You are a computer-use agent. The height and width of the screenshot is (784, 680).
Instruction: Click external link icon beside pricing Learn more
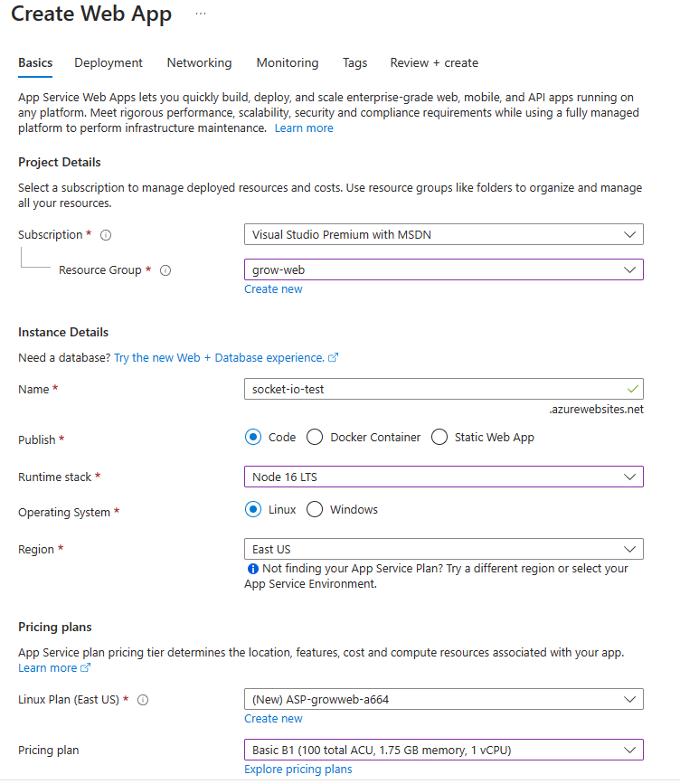[x=86, y=669]
